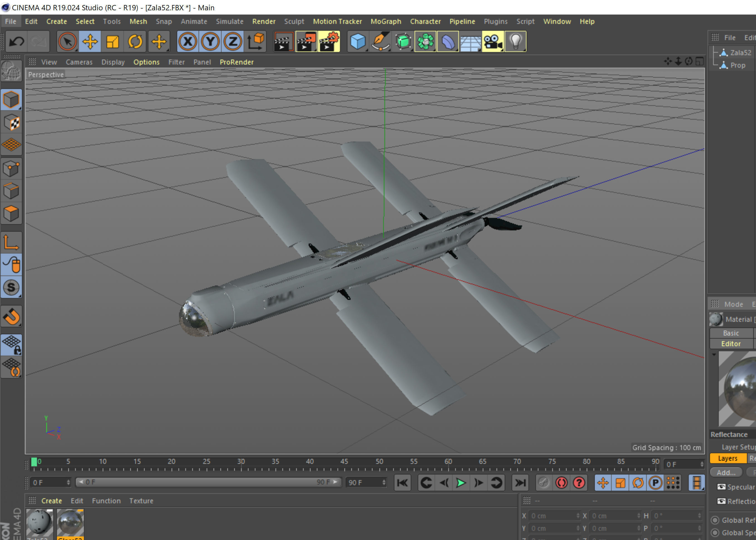This screenshot has height=540, width=756.
Task: Click the Add... layer button
Action: 726,472
